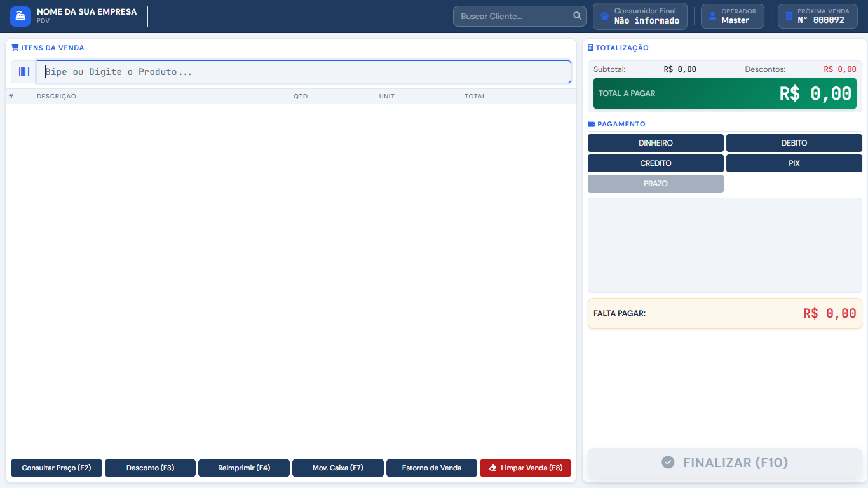This screenshot has height=488, width=868.
Task: Open Mov. Caixa (F7)
Action: (338, 468)
